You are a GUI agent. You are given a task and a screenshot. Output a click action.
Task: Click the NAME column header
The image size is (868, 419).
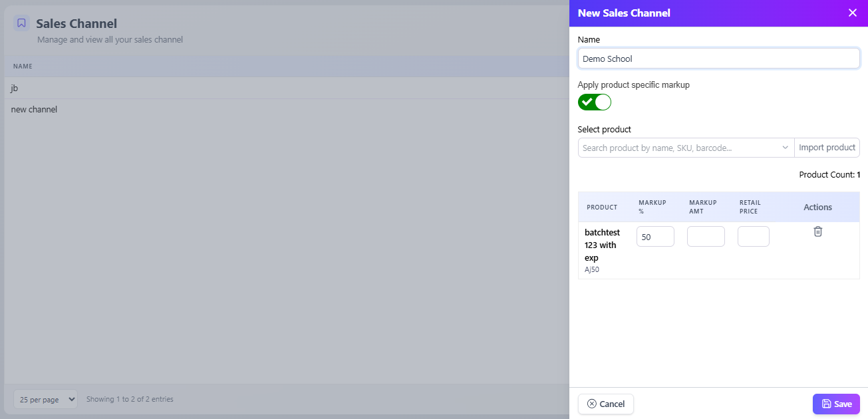pyautogui.click(x=23, y=67)
